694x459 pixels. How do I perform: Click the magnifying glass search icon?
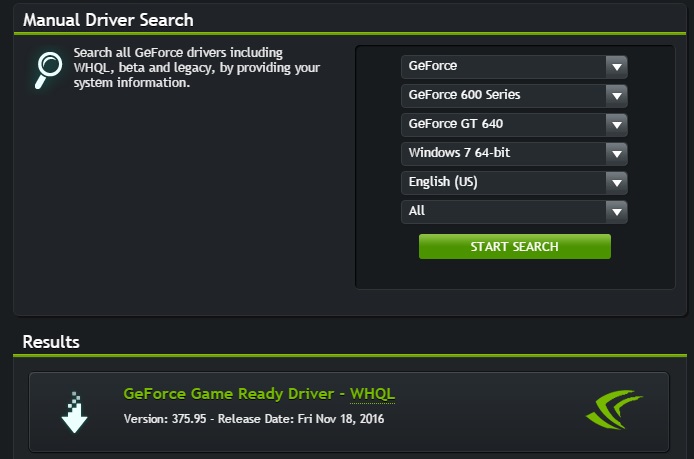[x=48, y=70]
